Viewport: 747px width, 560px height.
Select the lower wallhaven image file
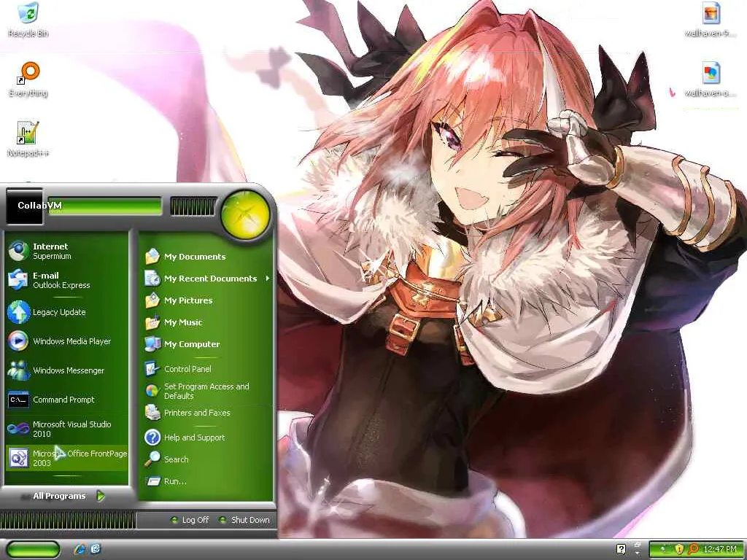click(711, 79)
